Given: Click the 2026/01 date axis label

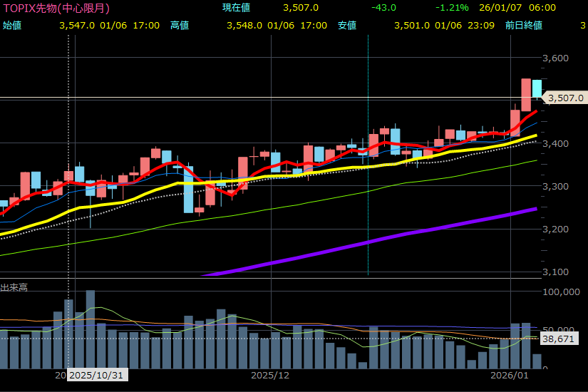Looking at the screenshot, I should coord(509,375).
